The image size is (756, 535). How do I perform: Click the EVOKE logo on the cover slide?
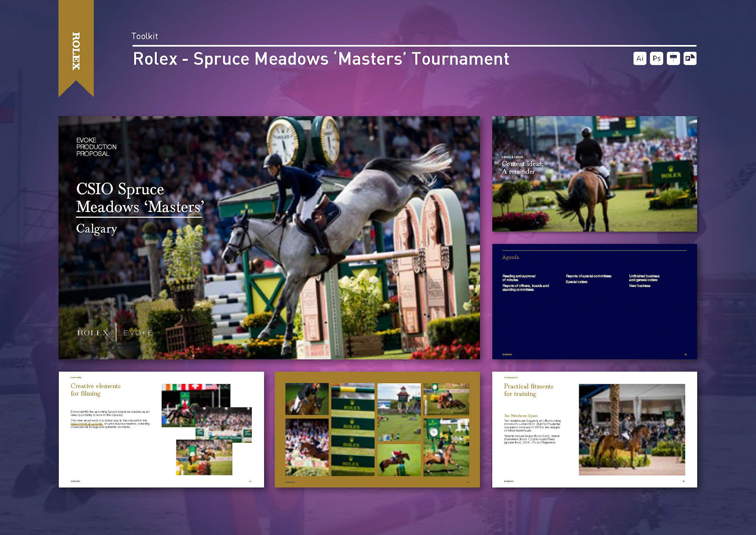tap(137, 333)
